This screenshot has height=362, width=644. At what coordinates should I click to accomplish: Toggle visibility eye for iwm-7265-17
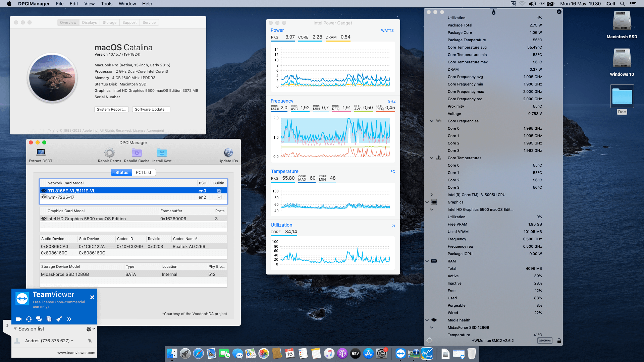point(44,197)
